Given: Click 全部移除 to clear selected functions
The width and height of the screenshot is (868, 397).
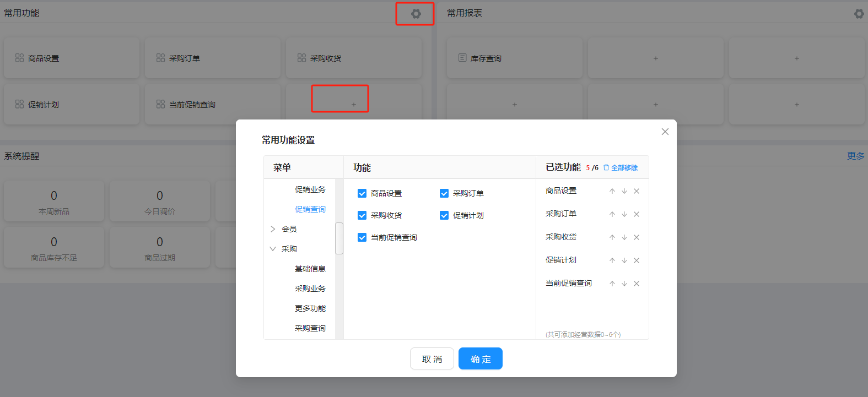Looking at the screenshot, I should tap(621, 168).
